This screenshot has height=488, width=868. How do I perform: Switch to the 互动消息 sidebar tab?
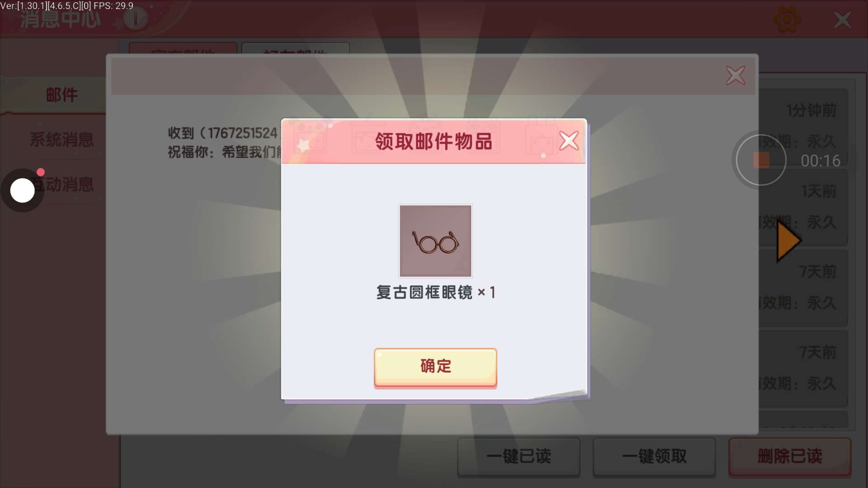point(62,184)
